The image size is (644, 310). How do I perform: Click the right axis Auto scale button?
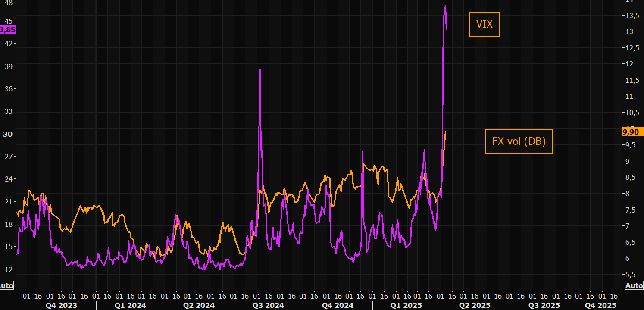click(x=634, y=285)
